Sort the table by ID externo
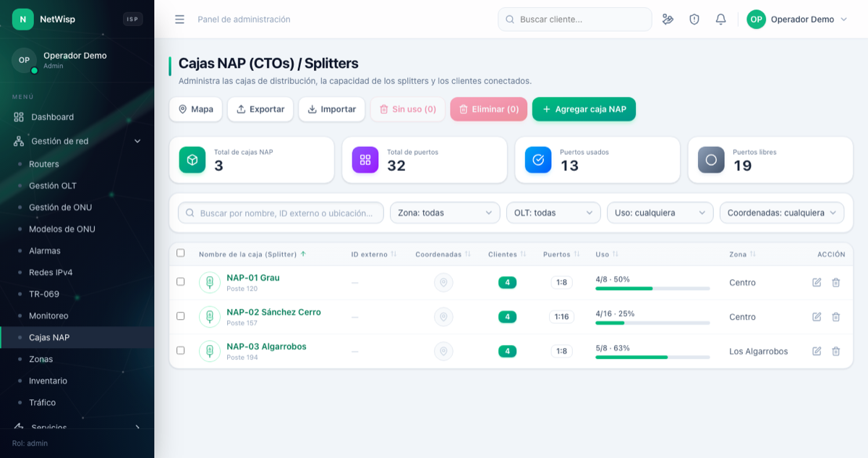The width and height of the screenshot is (868, 458). (x=374, y=254)
